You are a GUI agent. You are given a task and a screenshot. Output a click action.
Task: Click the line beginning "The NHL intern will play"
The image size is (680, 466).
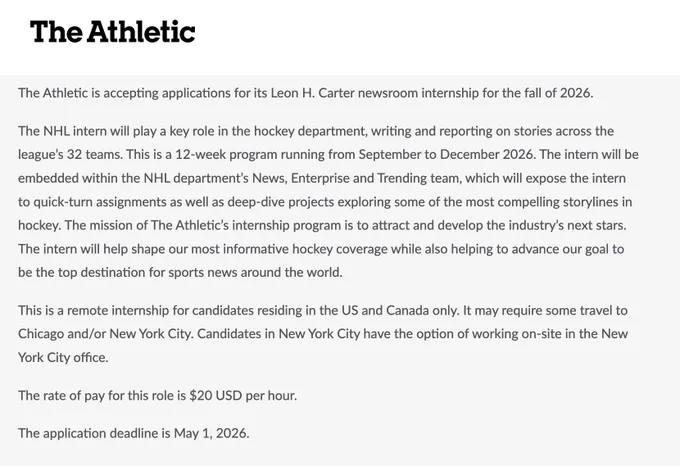[316, 131]
